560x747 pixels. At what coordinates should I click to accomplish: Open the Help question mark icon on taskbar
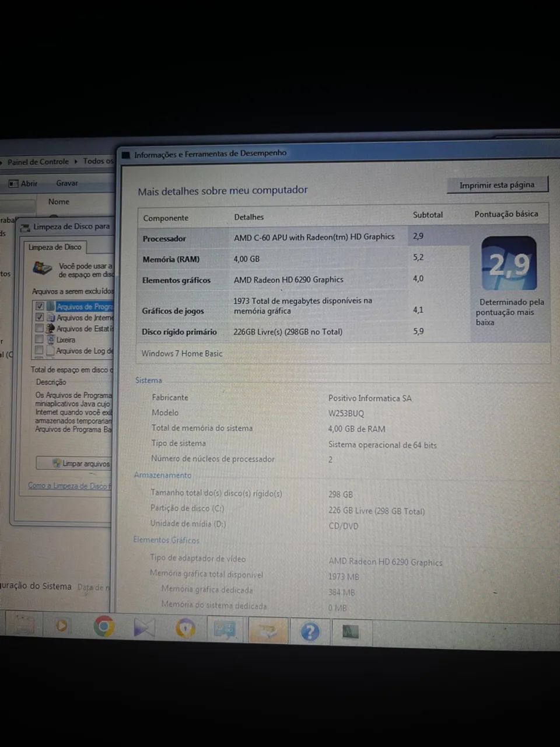point(310,630)
